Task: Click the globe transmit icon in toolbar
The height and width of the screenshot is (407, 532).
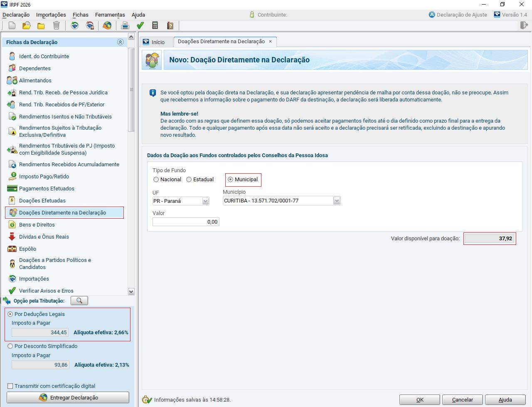Action: coord(107,25)
